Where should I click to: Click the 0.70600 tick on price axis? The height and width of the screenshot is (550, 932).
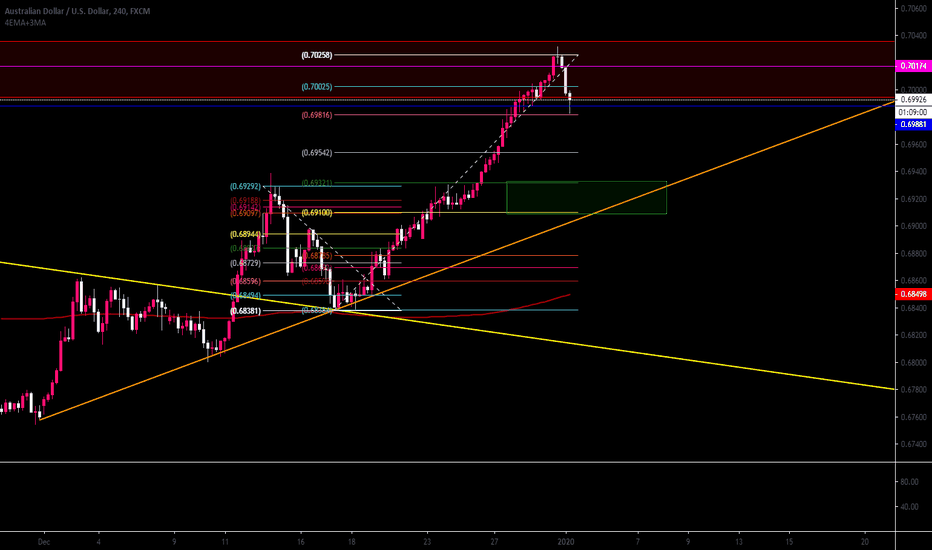pyautogui.click(x=915, y=8)
